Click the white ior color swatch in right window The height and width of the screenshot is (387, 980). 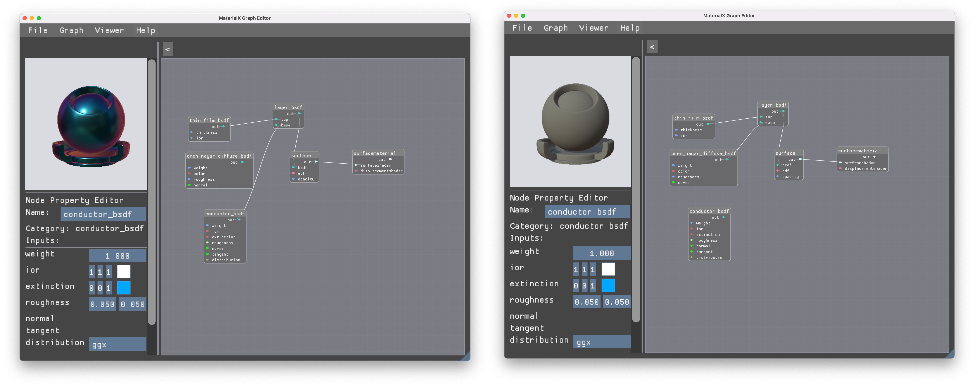click(x=608, y=269)
